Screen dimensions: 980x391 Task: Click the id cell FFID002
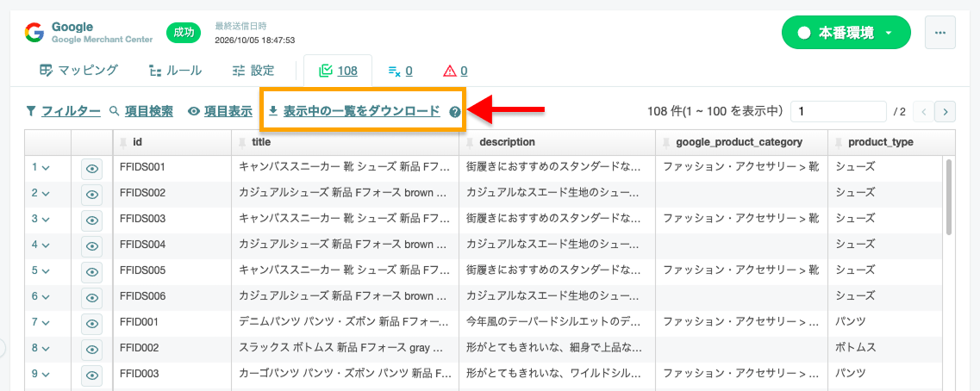172,348
